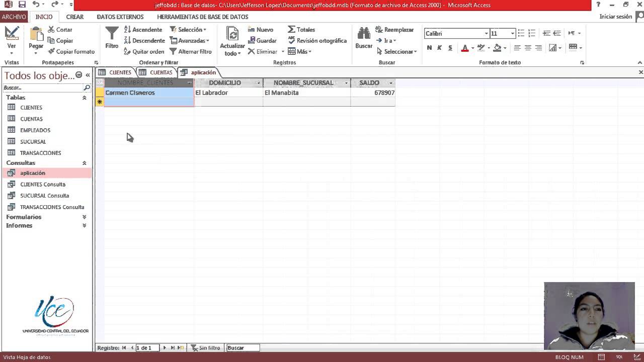
Task: Switch to the CREAR ribbon tab
Action: pos(75,17)
